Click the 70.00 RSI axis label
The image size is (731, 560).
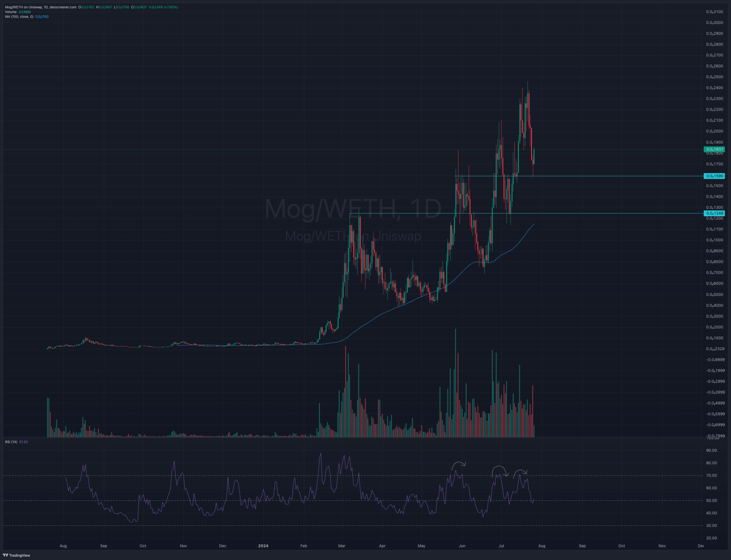coord(711,475)
